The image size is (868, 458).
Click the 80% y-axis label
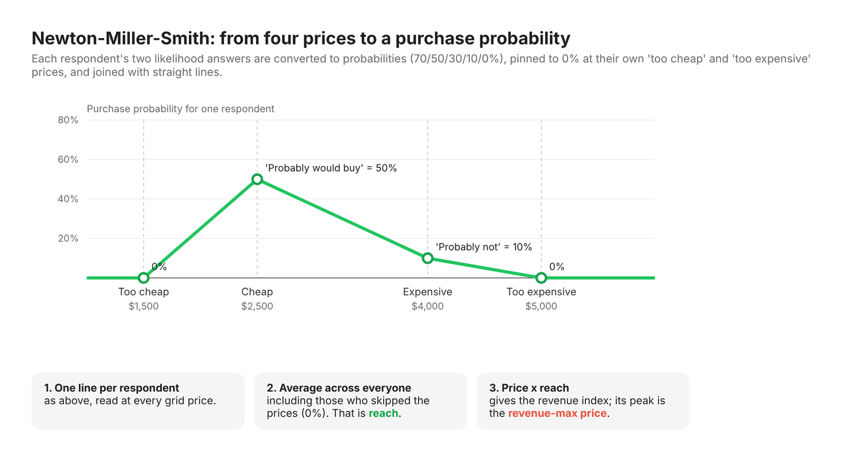[68, 120]
